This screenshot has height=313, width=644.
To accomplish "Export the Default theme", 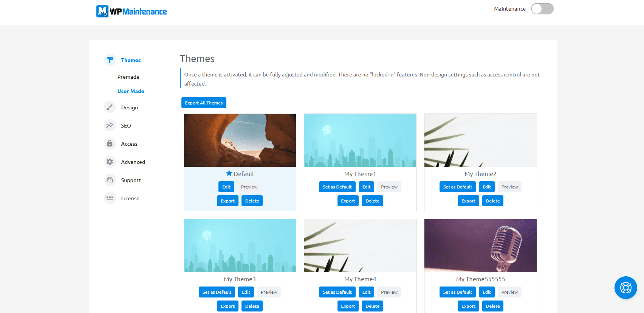I will tap(228, 201).
